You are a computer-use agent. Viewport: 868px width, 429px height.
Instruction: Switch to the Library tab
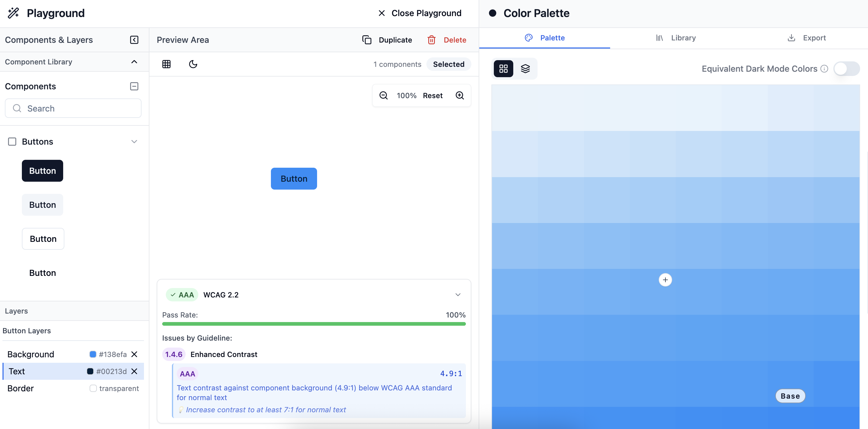[675, 38]
